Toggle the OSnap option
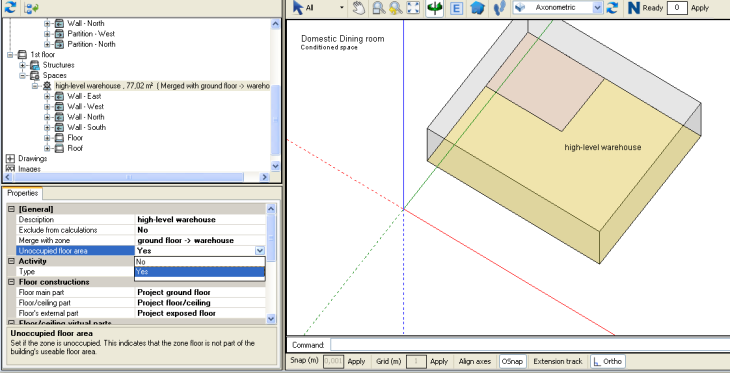The image size is (730, 373). tap(512, 361)
